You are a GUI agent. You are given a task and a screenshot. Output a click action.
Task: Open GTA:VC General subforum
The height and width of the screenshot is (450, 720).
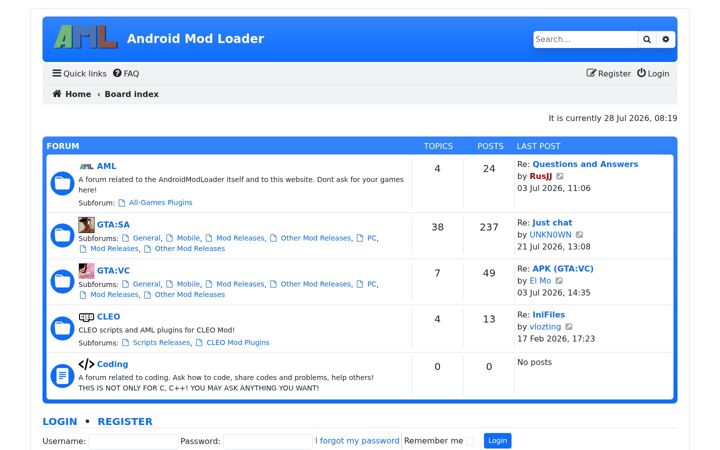tap(146, 284)
